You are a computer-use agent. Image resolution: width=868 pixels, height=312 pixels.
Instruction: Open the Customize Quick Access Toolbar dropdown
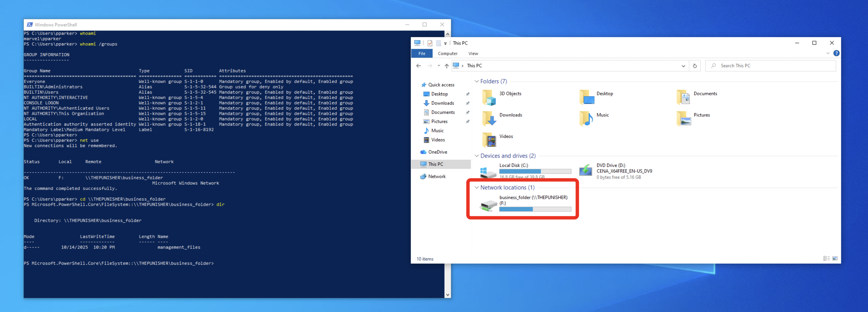(x=445, y=44)
